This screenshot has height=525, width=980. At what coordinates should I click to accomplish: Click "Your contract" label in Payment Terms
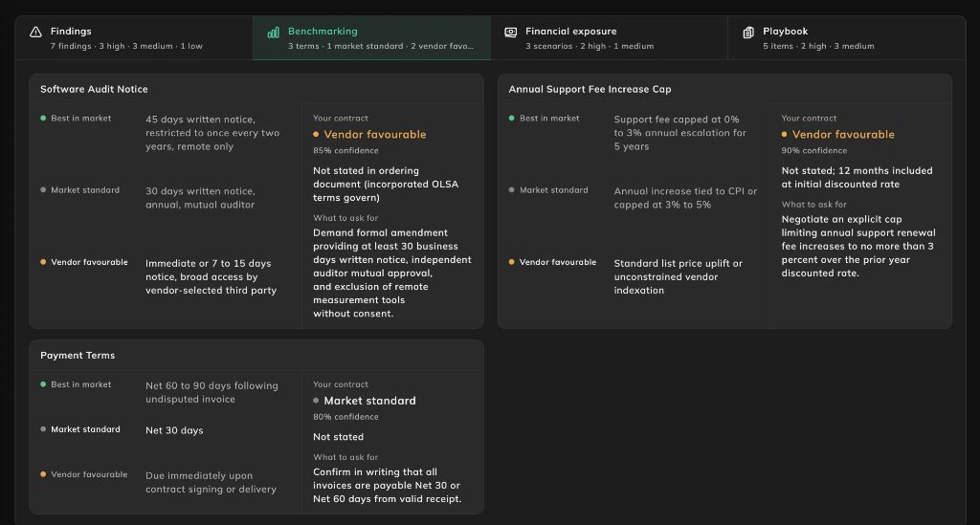tap(340, 384)
